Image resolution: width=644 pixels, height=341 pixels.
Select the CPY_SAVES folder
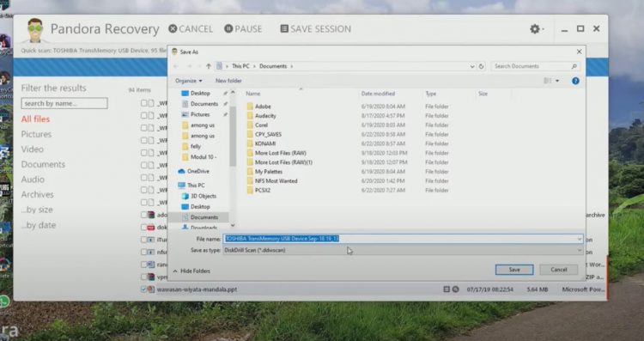268,134
